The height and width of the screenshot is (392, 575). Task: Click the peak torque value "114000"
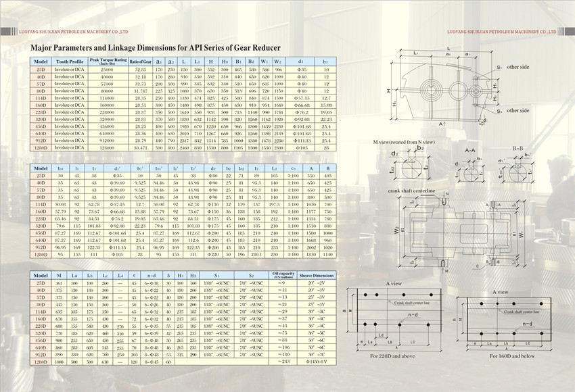click(107, 98)
